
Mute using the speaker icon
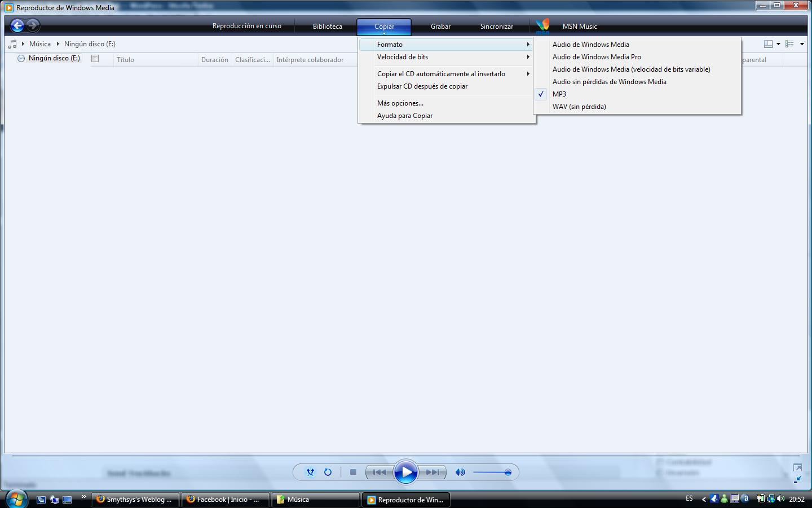point(460,472)
